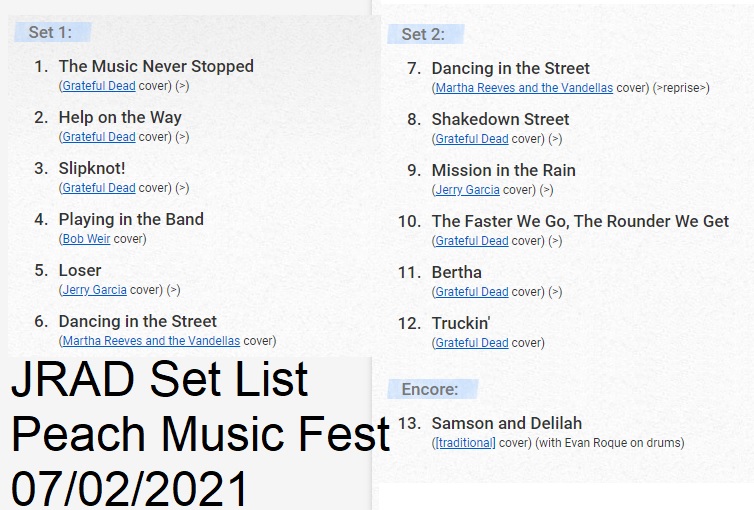Viewport: 754px width, 510px height.
Task: Click Grateful Dead link under Truckin'
Action: click(472, 343)
